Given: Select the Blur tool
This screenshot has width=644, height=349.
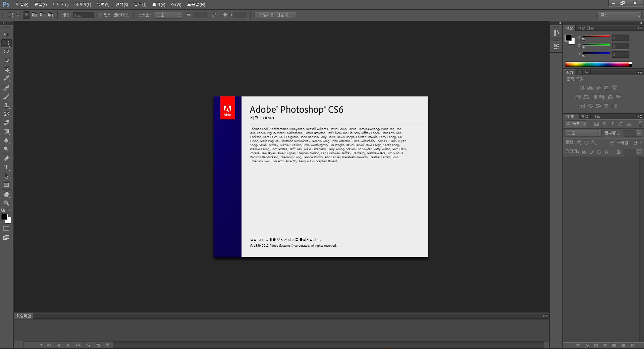Looking at the screenshot, I should 6,140.
